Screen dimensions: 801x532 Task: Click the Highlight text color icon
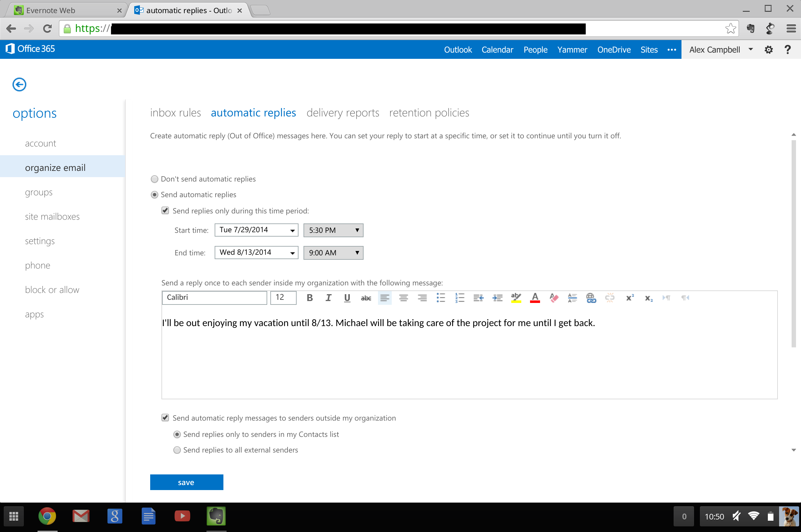coord(515,298)
